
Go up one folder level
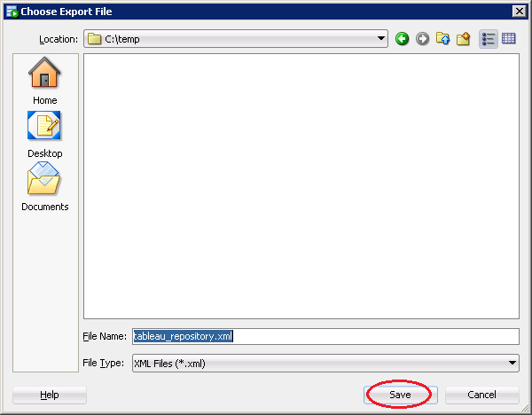442,39
